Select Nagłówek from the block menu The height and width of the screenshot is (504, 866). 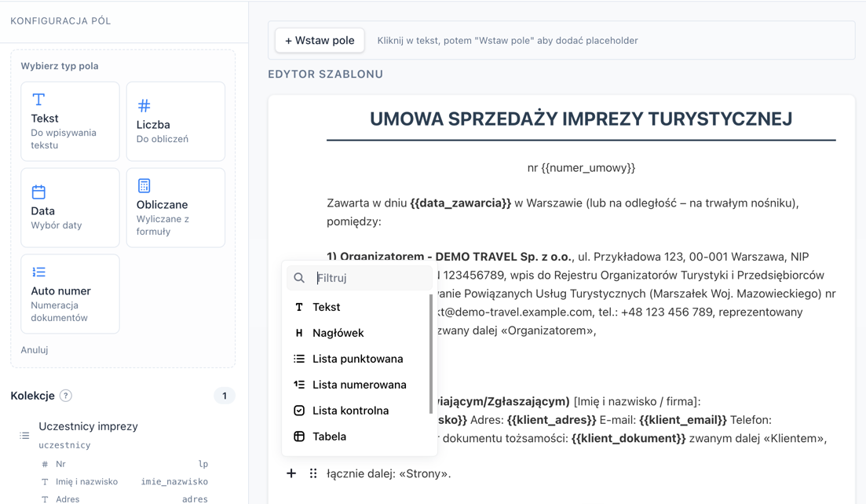[338, 333]
